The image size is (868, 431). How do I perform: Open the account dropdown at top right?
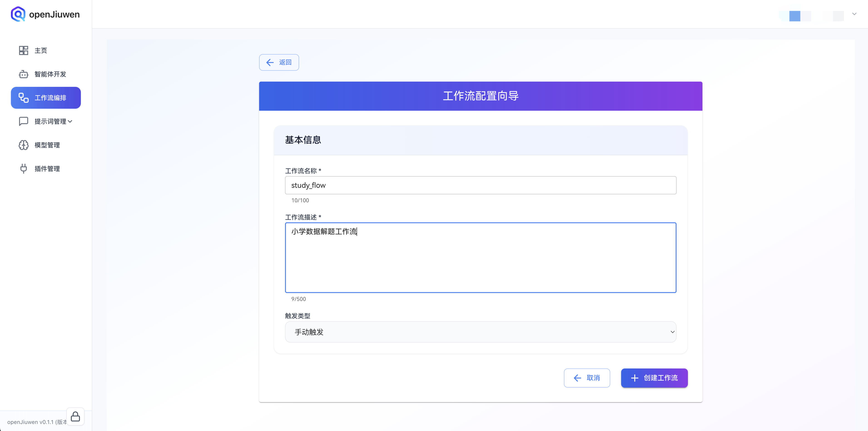coord(854,14)
